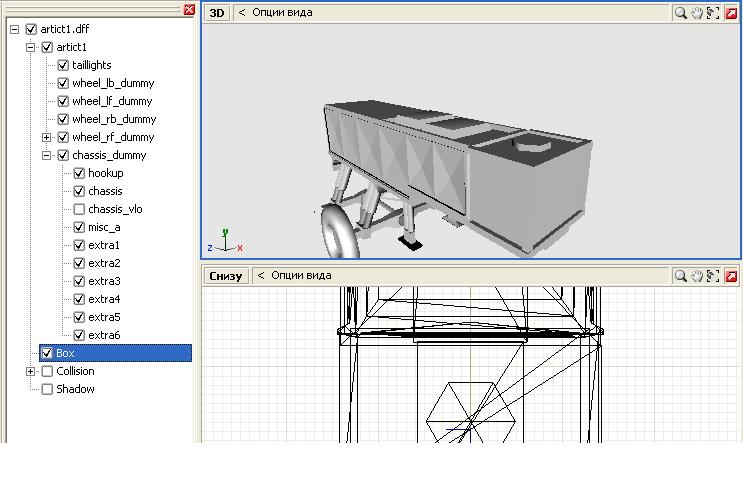
Task: Select pan hand tool in bottom view
Action: [697, 276]
